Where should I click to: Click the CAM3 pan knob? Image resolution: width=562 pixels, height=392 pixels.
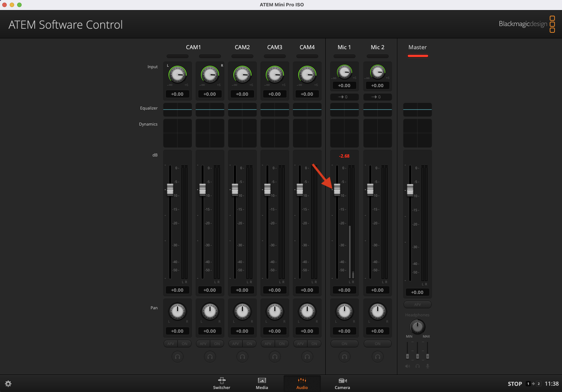click(275, 311)
